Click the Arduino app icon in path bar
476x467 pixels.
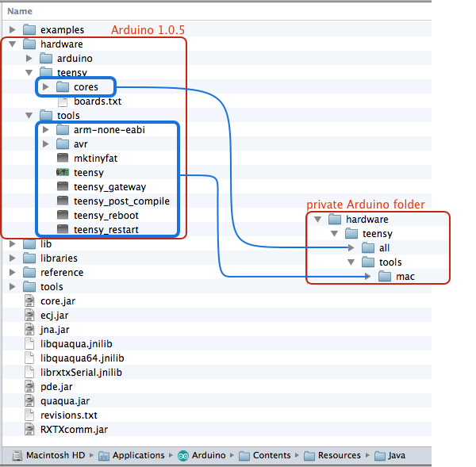click(x=183, y=455)
